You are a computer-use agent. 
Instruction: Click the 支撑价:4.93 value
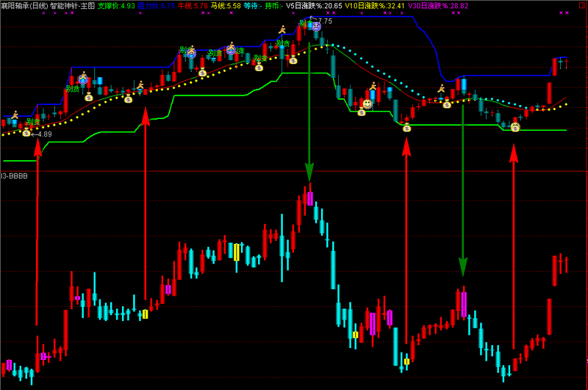click(116, 6)
